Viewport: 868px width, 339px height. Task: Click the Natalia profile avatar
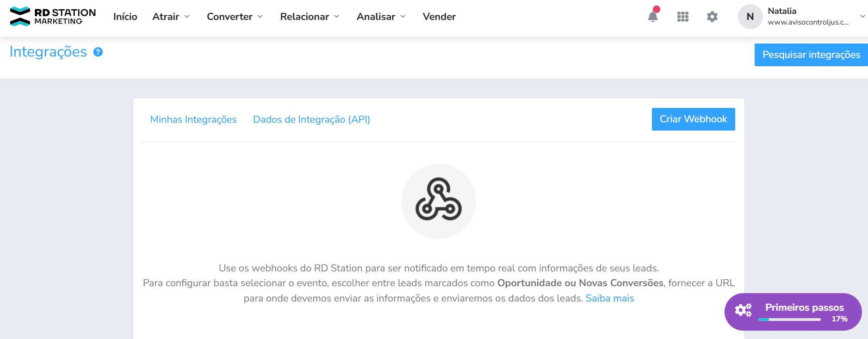tap(750, 17)
